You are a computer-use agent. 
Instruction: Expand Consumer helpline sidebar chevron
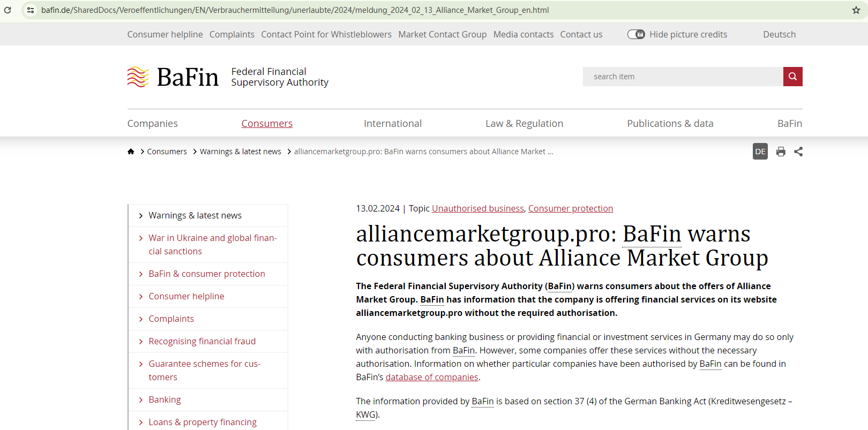pyautogui.click(x=141, y=297)
